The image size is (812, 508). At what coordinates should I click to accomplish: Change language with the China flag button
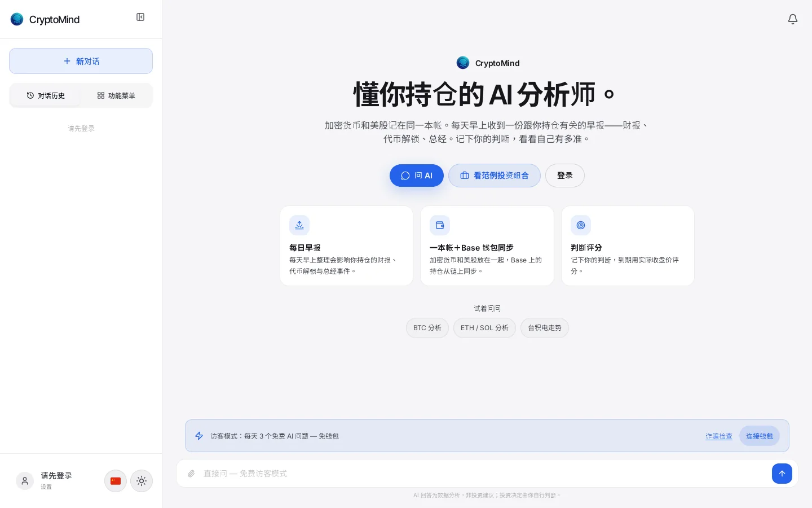pos(116,481)
